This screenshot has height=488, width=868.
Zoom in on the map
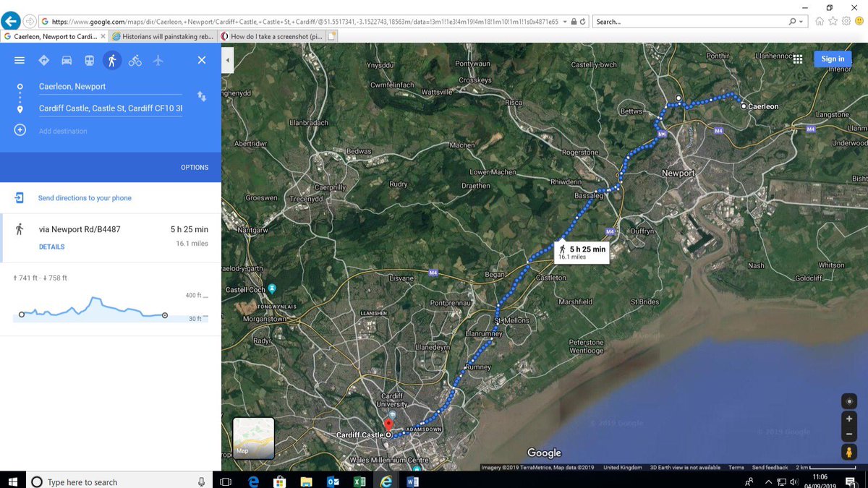(x=849, y=419)
